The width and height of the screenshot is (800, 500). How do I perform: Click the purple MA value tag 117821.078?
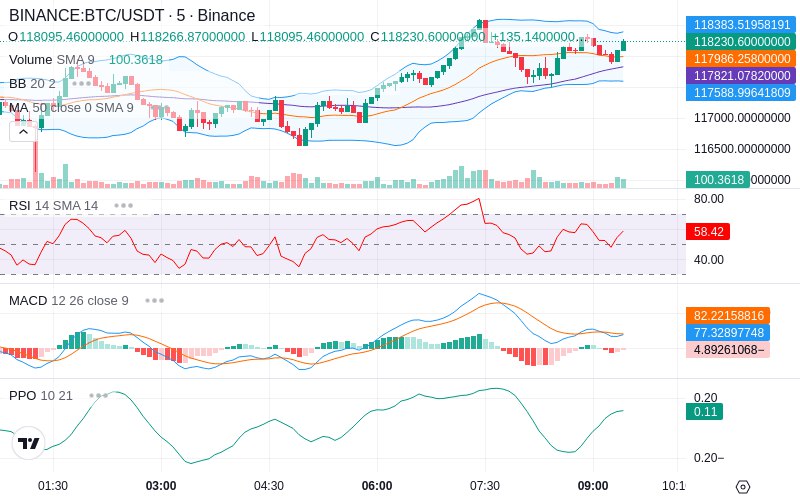(x=741, y=76)
